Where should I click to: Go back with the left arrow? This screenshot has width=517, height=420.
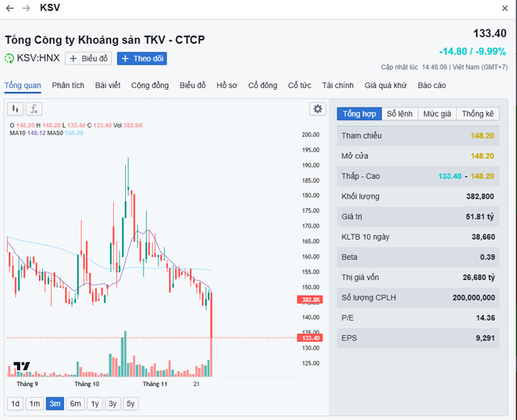[10, 8]
